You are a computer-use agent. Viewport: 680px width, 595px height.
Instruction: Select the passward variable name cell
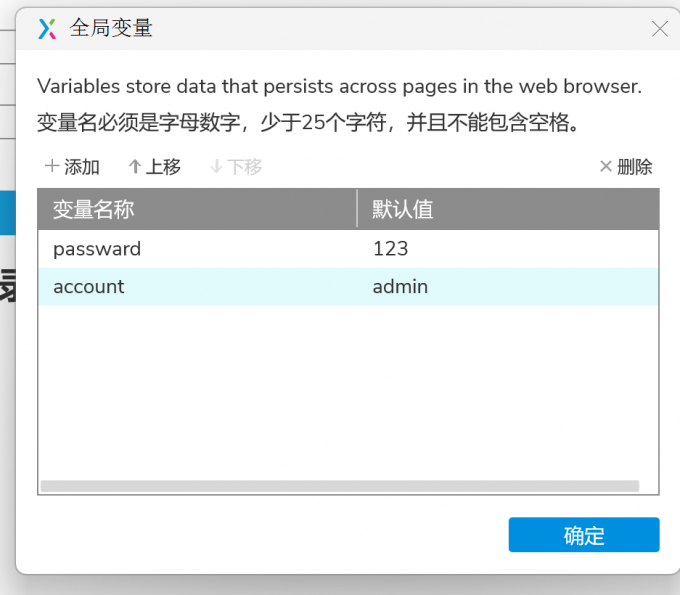pos(197,249)
